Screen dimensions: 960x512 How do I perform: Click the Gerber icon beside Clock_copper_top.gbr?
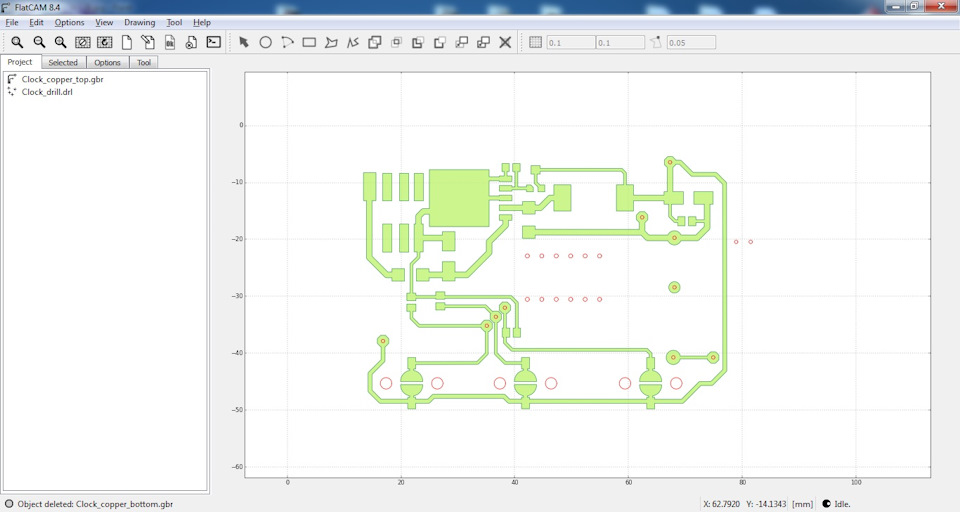pyautogui.click(x=12, y=79)
